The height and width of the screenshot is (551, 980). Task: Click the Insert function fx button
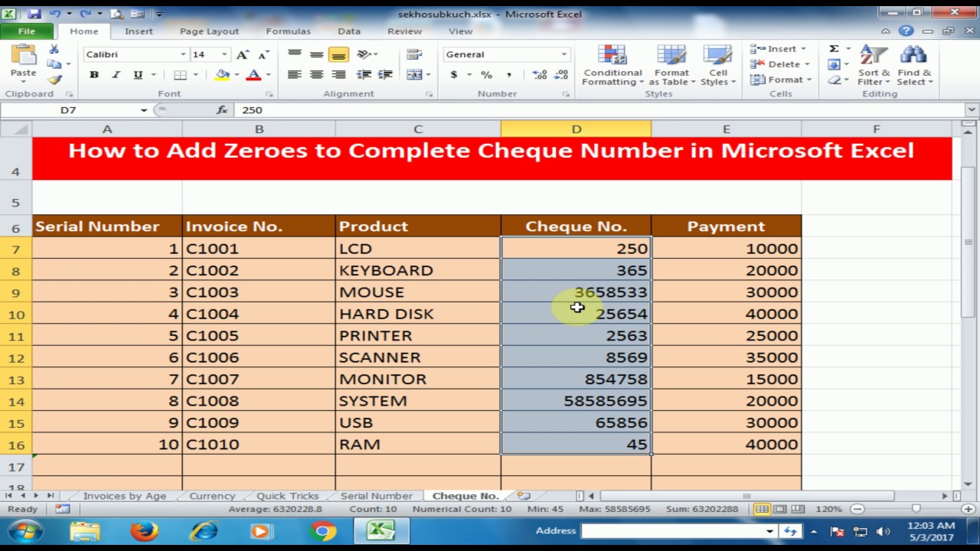tap(222, 110)
